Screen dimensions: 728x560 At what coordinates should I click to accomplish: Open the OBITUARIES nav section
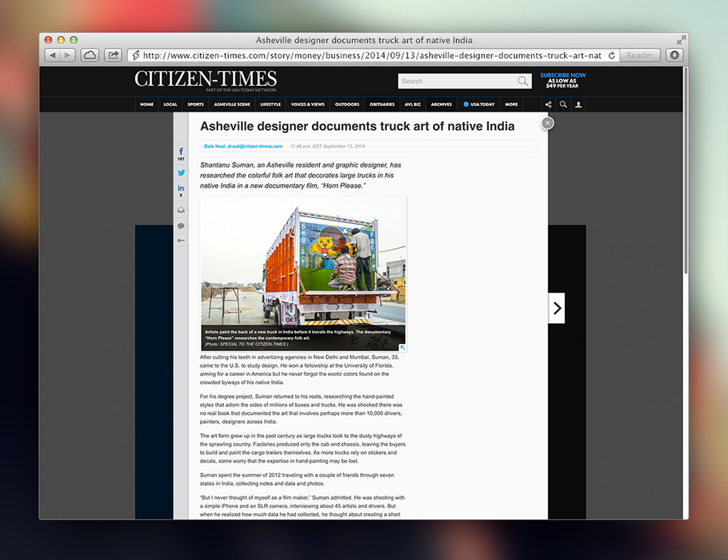pos(382,104)
